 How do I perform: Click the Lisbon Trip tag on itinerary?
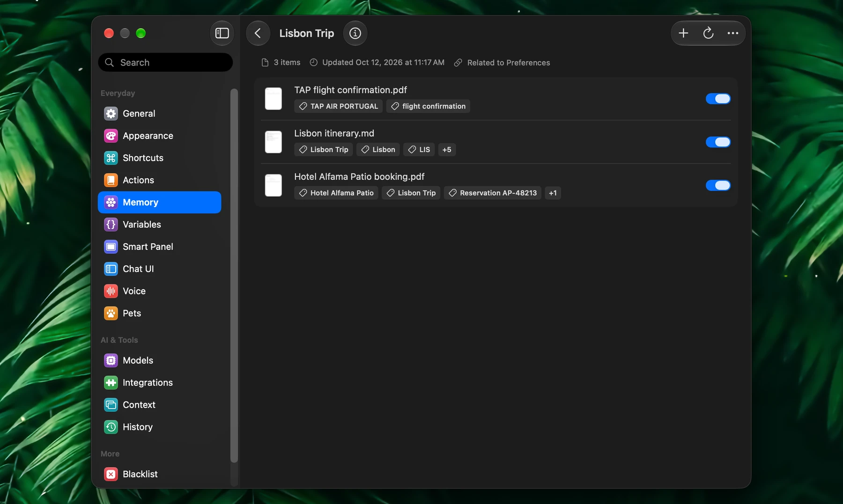(323, 150)
